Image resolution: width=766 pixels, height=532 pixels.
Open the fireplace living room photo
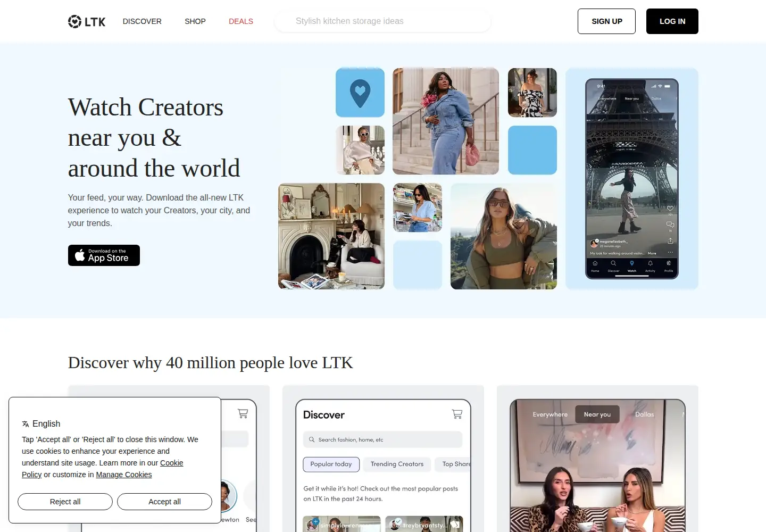click(x=331, y=236)
